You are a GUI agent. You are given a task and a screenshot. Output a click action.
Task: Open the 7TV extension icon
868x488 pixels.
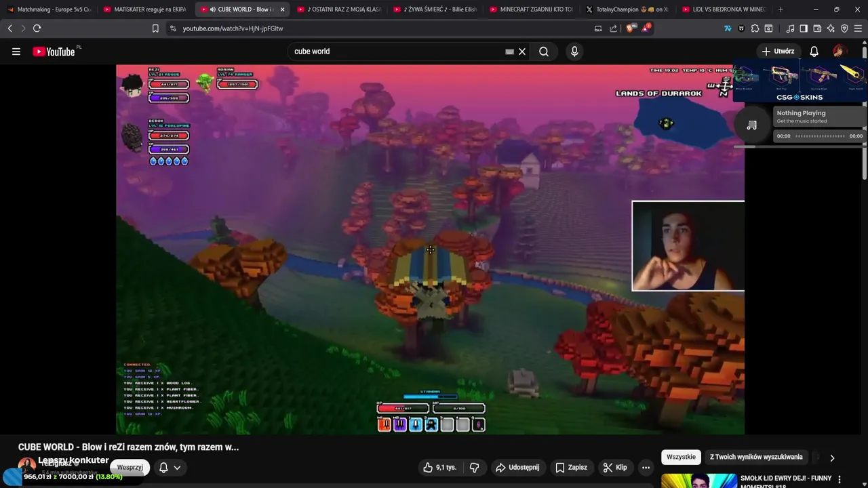point(728,28)
